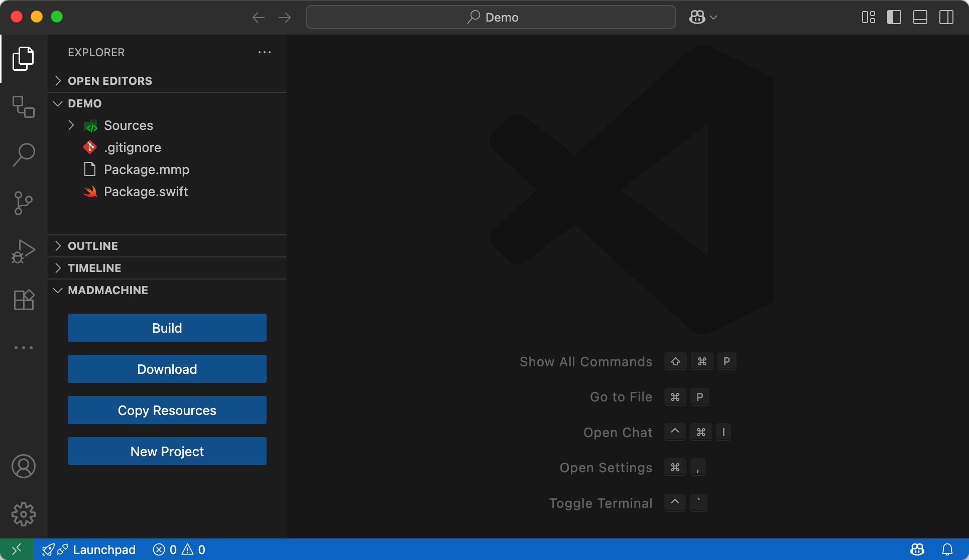Open Copilot dropdown arrow in title bar
The height and width of the screenshot is (560, 969).
coord(713,18)
